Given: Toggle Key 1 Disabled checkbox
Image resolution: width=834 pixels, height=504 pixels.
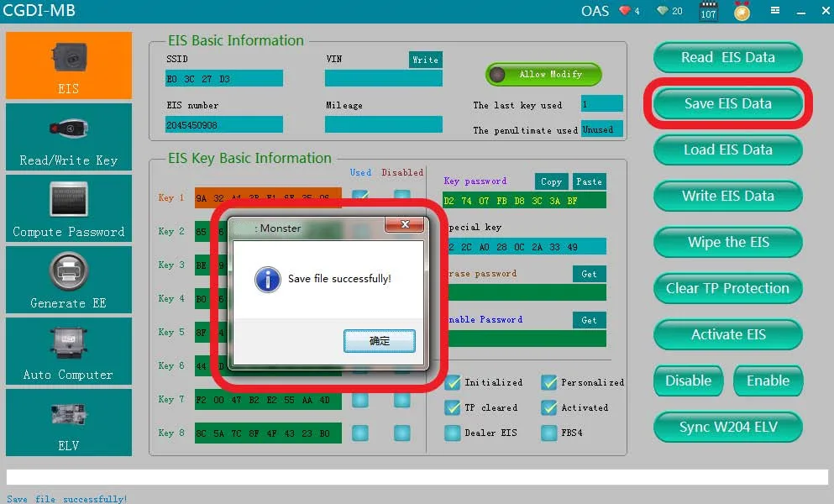Looking at the screenshot, I should [402, 195].
